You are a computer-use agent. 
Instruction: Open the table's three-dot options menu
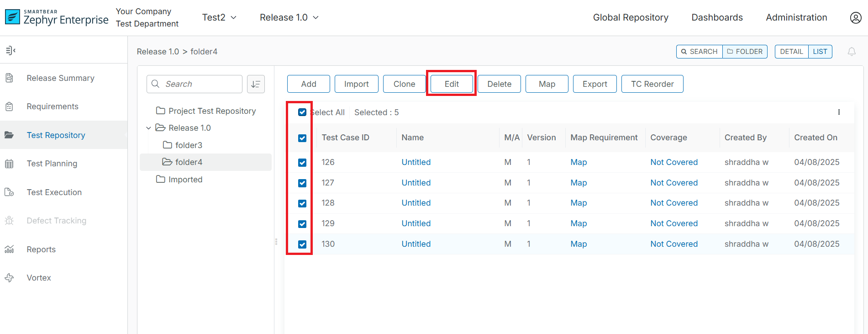[839, 112]
